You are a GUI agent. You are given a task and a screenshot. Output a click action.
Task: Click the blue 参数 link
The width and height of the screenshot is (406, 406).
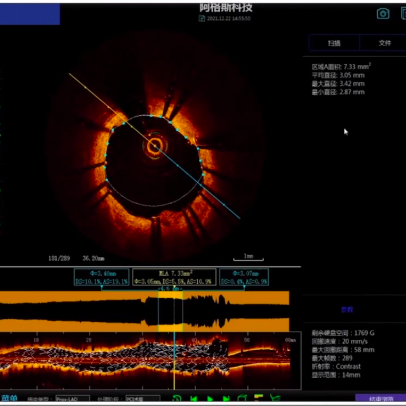(x=347, y=310)
